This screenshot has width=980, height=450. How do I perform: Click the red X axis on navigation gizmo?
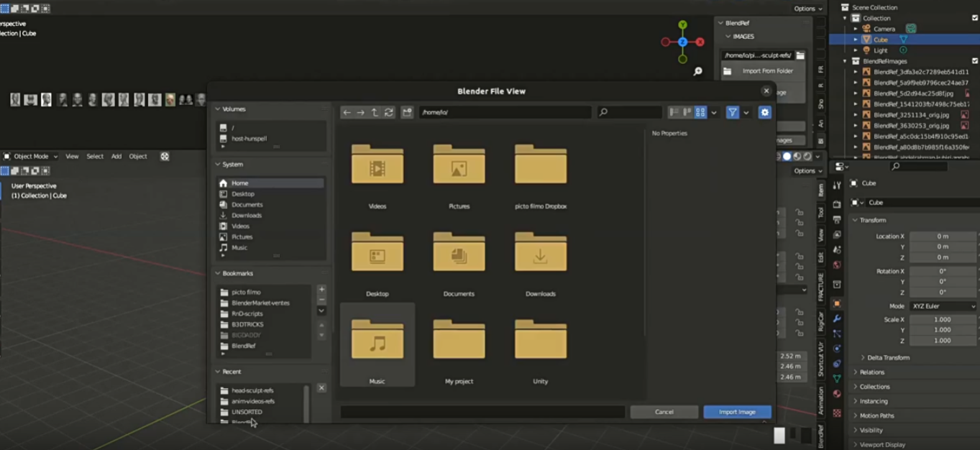point(700,42)
